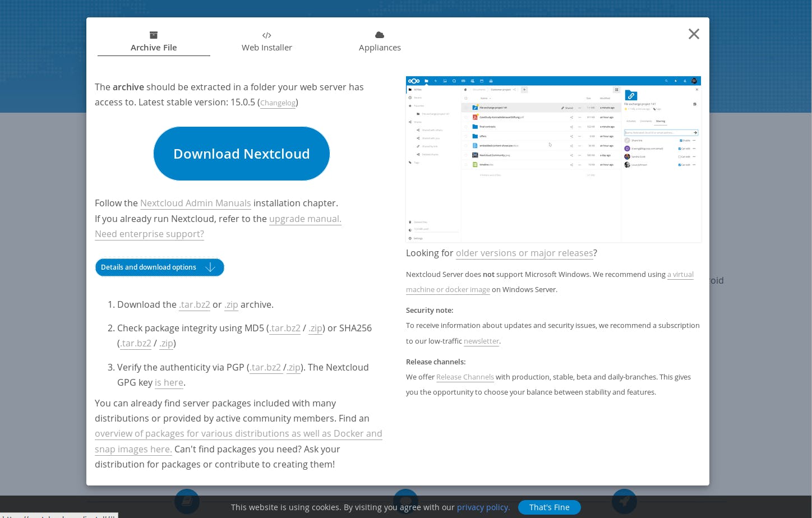This screenshot has height=518, width=812.
Task: Click the 'Release channels:' heading text
Action: pyautogui.click(x=436, y=362)
